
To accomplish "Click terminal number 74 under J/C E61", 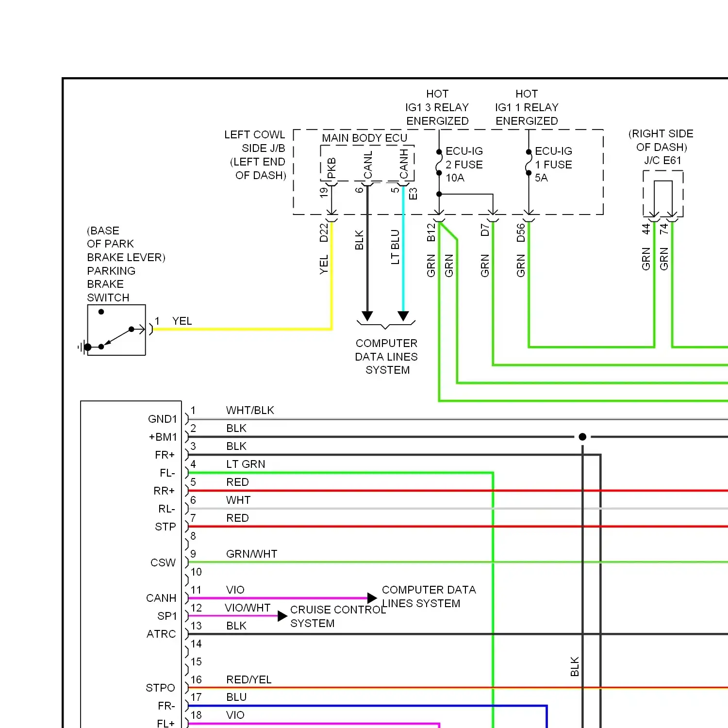I will [x=664, y=229].
